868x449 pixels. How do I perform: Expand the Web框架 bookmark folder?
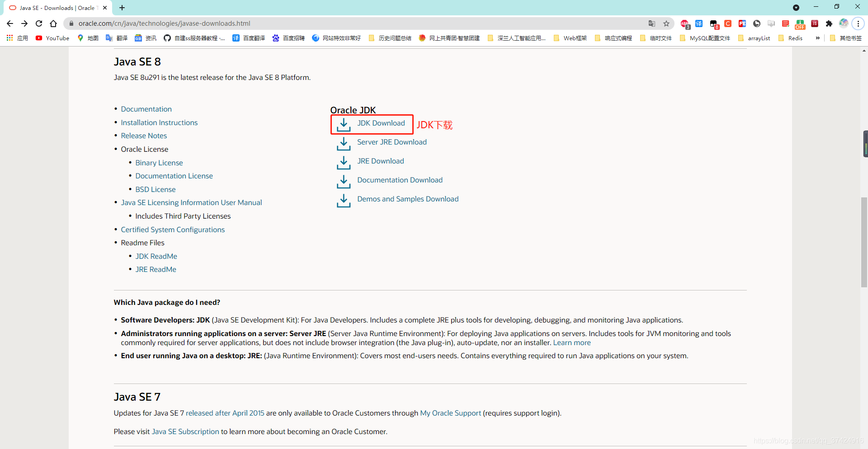pos(570,38)
